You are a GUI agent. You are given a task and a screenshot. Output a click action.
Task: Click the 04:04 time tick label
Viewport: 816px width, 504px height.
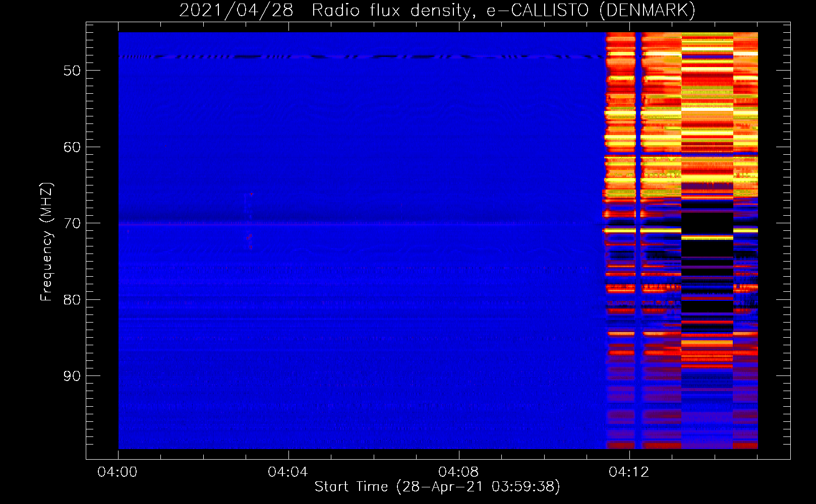[288, 472]
